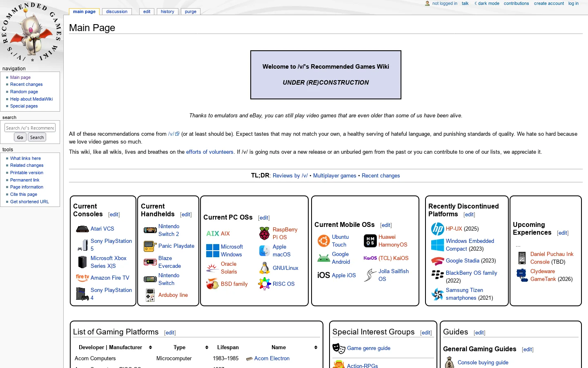Click the Panic Playdate handheld icon
Viewport: 588px width, 368px height.
pos(150,246)
